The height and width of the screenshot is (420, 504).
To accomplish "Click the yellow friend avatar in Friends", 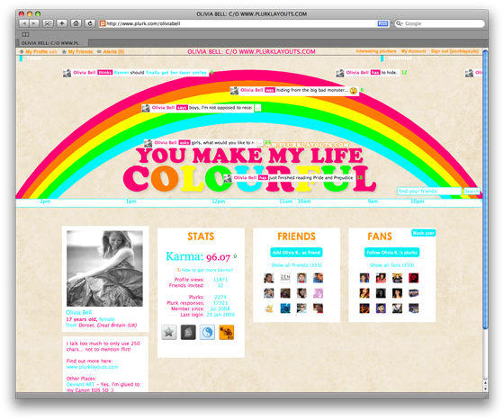I will point(269,308).
